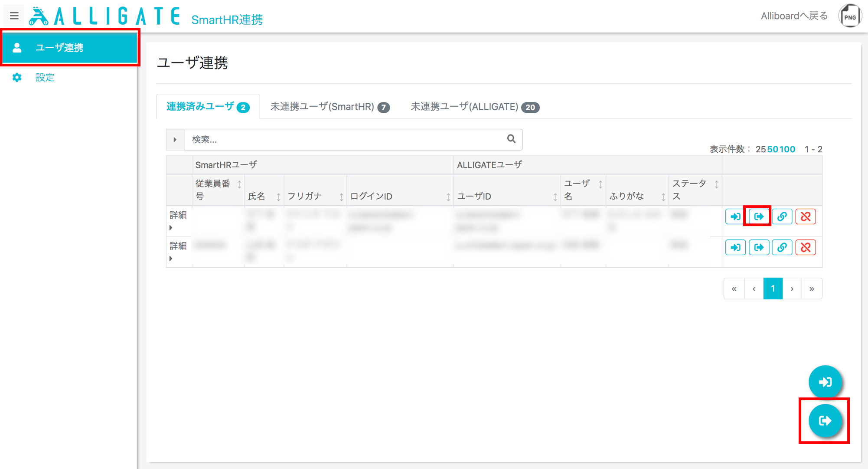Click the 検索 search input field

pos(345,140)
